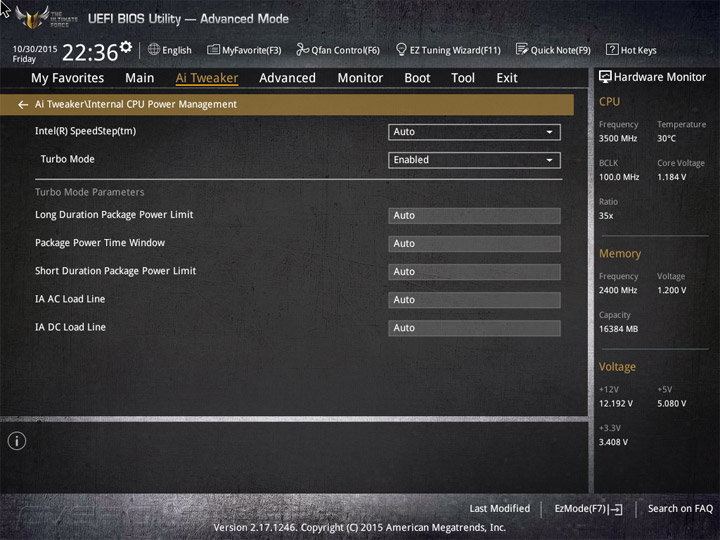
Task: Click Short Duration Package Power Limit field
Action: click(x=474, y=272)
